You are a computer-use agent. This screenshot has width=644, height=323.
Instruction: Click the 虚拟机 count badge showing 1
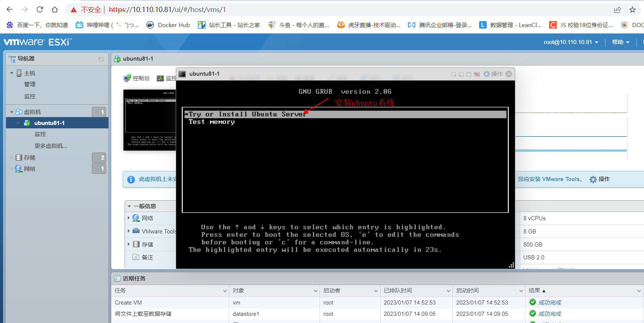[x=99, y=112]
